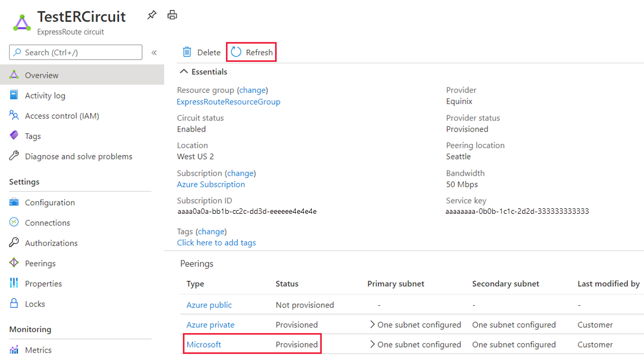
Task: Click the Tags icon in the sidebar
Action: coord(15,135)
